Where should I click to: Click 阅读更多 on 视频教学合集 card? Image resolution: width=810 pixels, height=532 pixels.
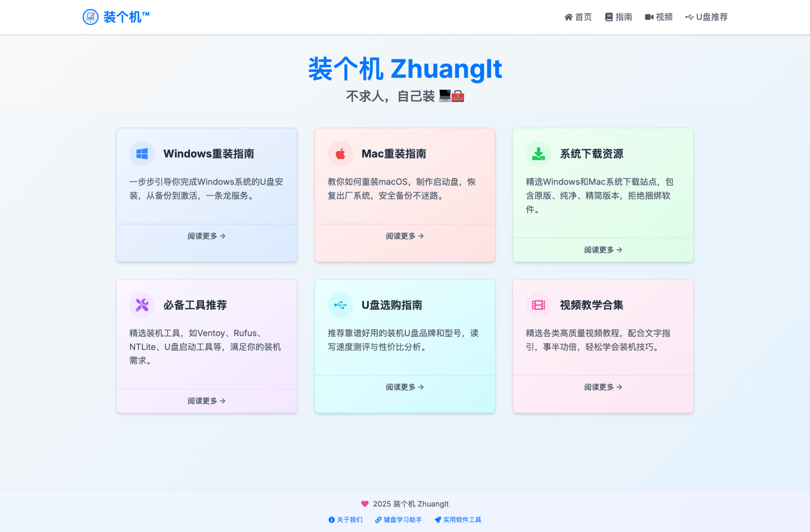[x=603, y=387]
